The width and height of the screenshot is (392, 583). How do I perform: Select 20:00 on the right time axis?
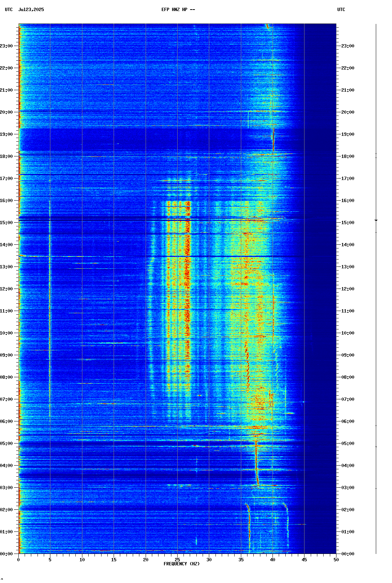(348, 112)
